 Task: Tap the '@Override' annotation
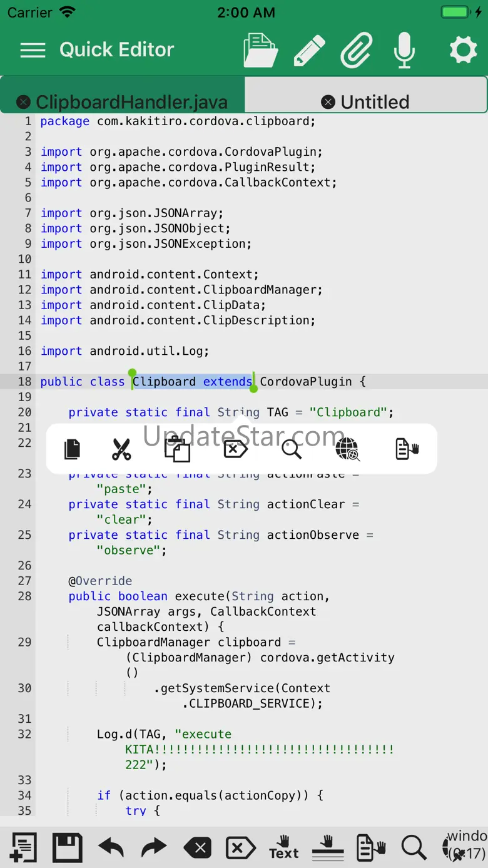pyautogui.click(x=100, y=581)
